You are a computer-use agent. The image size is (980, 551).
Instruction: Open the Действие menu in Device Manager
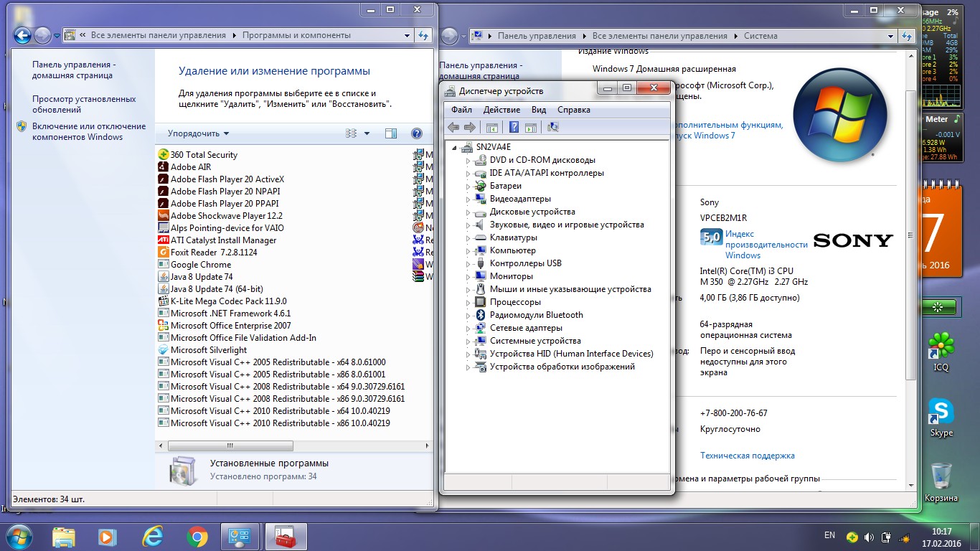501,110
